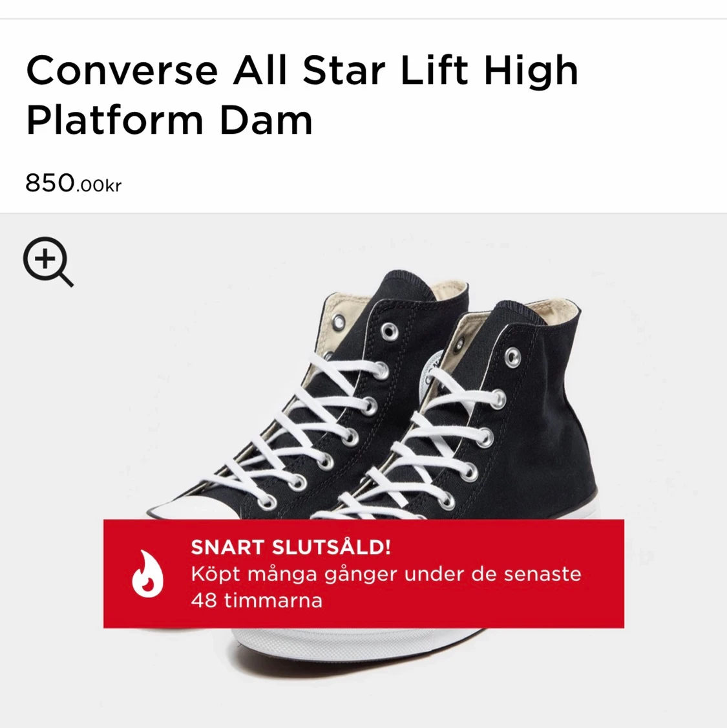Screen dimensions: 727x728
Task: Click the 'Platform Dam' title line
Action: point(169,120)
